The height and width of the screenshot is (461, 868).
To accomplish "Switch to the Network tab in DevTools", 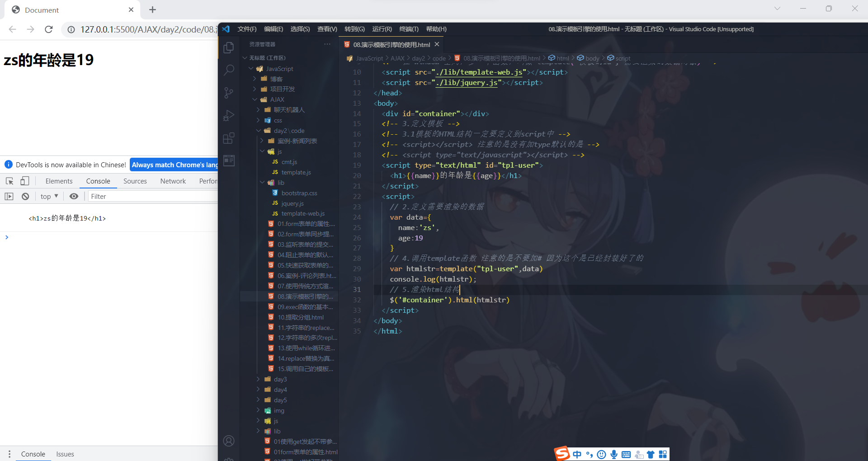I will coord(173,181).
